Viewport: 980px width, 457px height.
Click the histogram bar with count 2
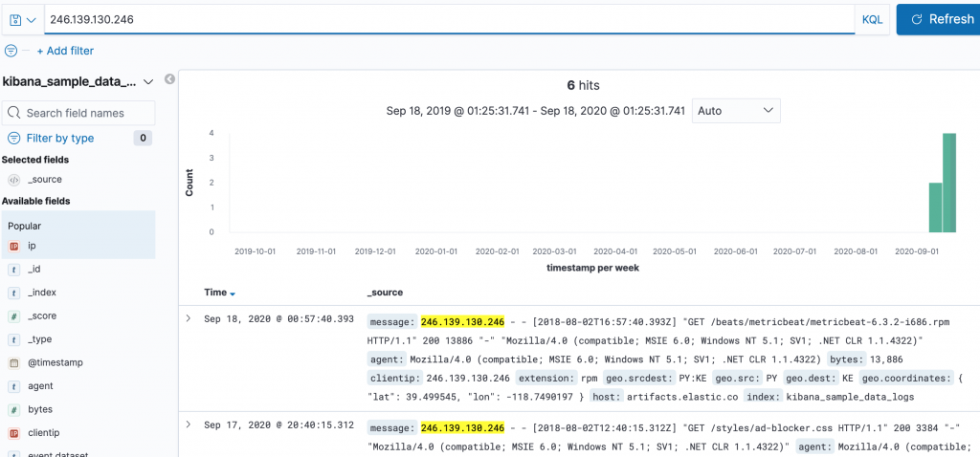click(x=936, y=207)
